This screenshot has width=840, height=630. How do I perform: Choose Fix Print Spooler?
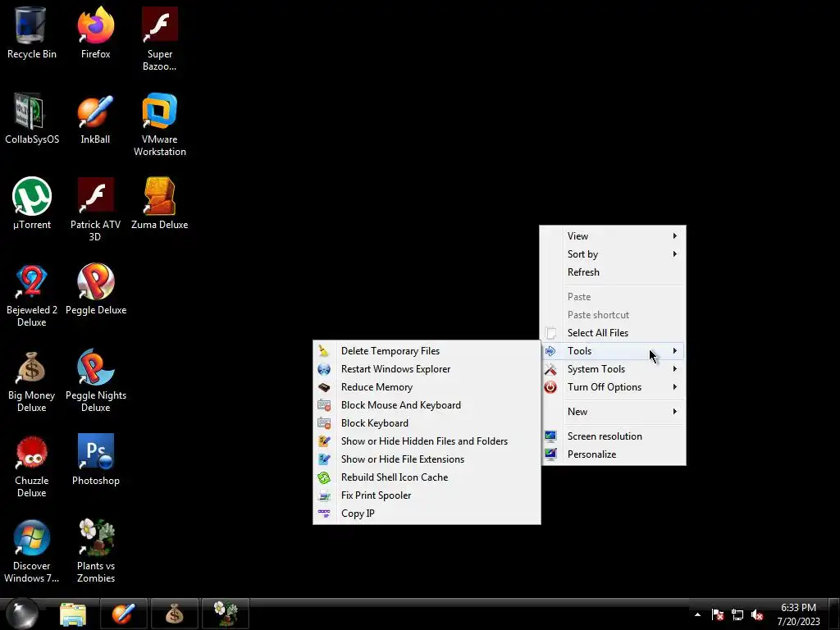coord(427,495)
